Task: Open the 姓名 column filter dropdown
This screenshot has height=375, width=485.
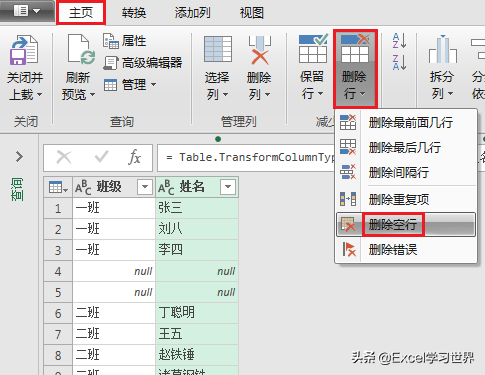Action: 228,187
